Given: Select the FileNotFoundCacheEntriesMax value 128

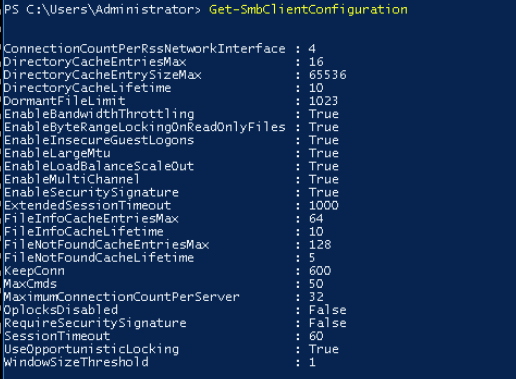Looking at the screenshot, I should pyautogui.click(x=320, y=245).
